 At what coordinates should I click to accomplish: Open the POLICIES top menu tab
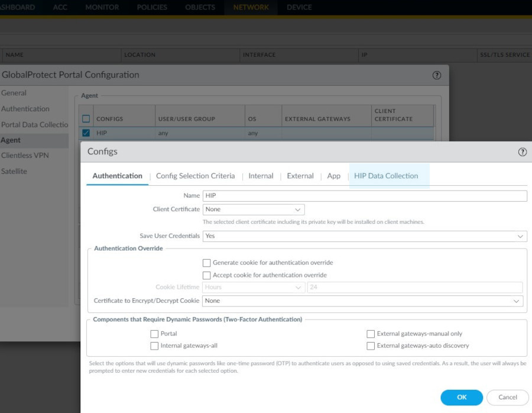pyautogui.click(x=152, y=7)
